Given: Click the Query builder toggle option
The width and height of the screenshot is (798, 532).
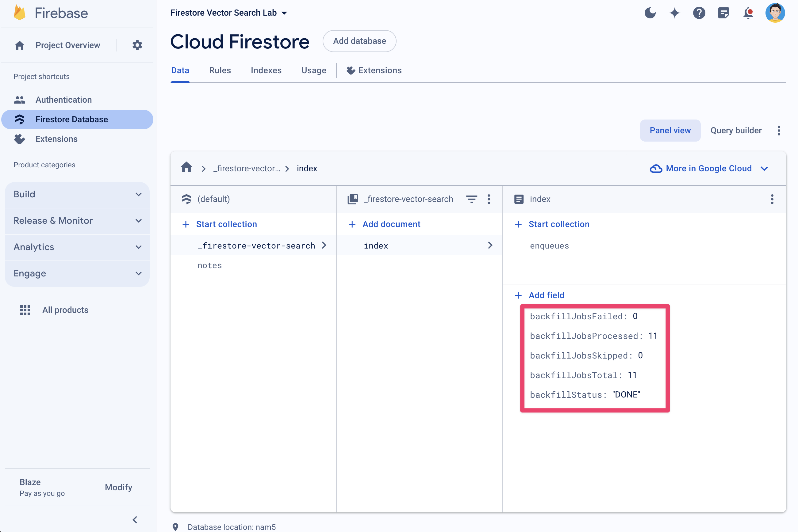Looking at the screenshot, I should pyautogui.click(x=736, y=131).
